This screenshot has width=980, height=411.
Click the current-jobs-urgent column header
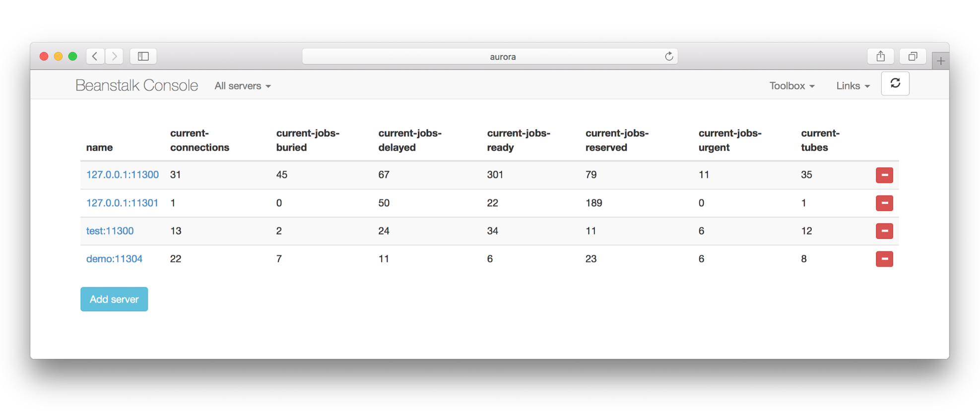(730, 140)
